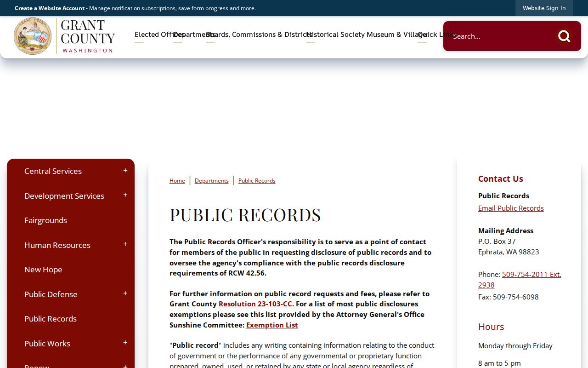Viewport: 588px width, 368px height.
Task: Click Email Public Records link
Action: pyautogui.click(x=511, y=208)
